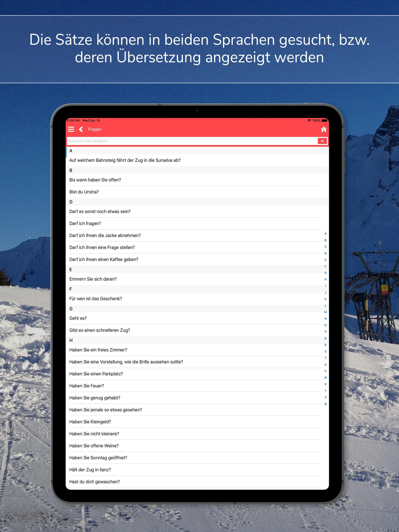Viewport: 399px width, 532px height.
Task: Jump to letter S in index
Action: pyautogui.click(x=325, y=352)
